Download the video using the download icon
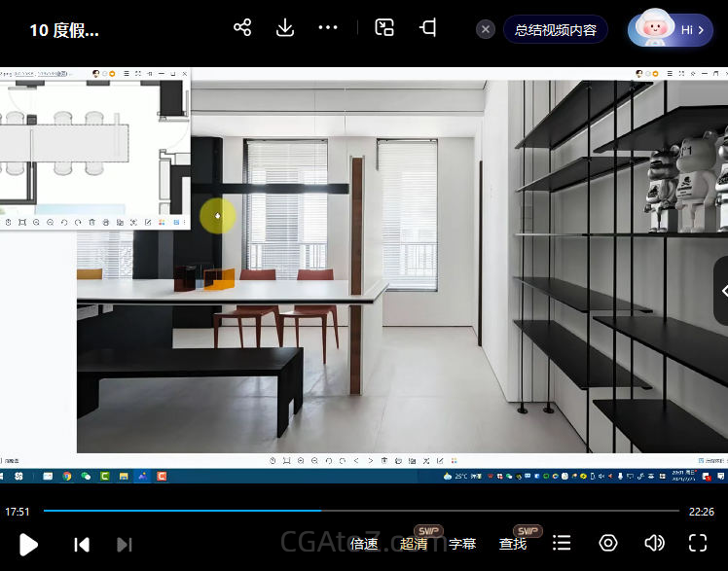 point(285,27)
